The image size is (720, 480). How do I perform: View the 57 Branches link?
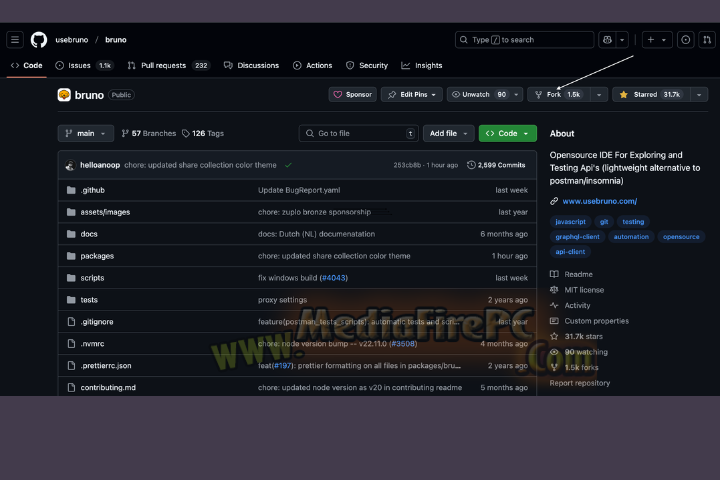[149, 134]
